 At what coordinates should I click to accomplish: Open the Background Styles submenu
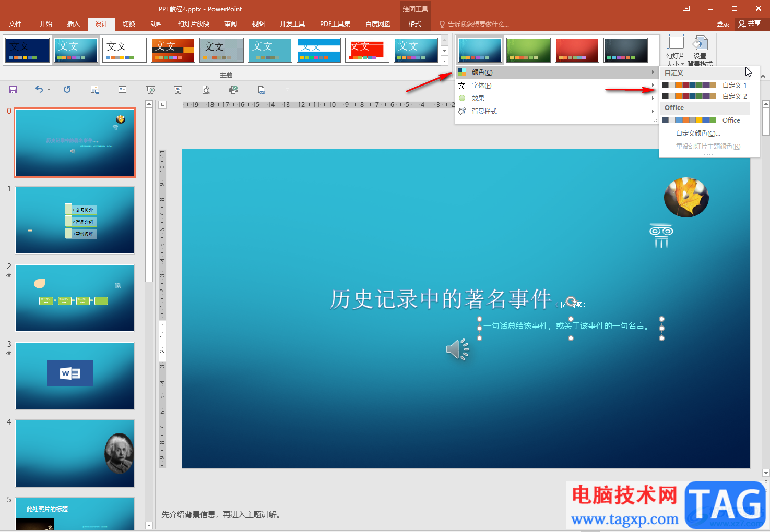click(556, 111)
